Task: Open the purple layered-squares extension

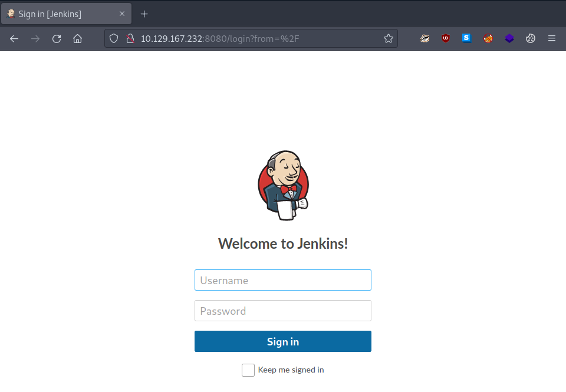Action: (x=509, y=38)
